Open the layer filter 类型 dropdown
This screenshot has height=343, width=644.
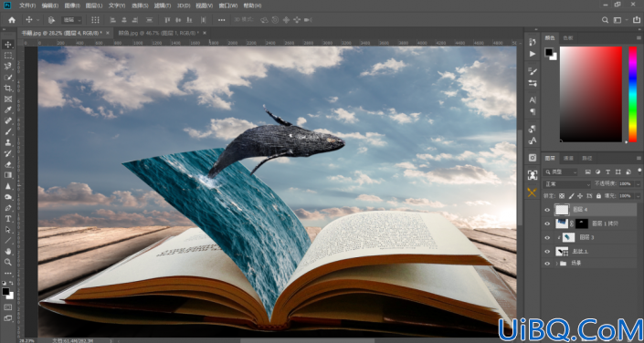(560, 172)
